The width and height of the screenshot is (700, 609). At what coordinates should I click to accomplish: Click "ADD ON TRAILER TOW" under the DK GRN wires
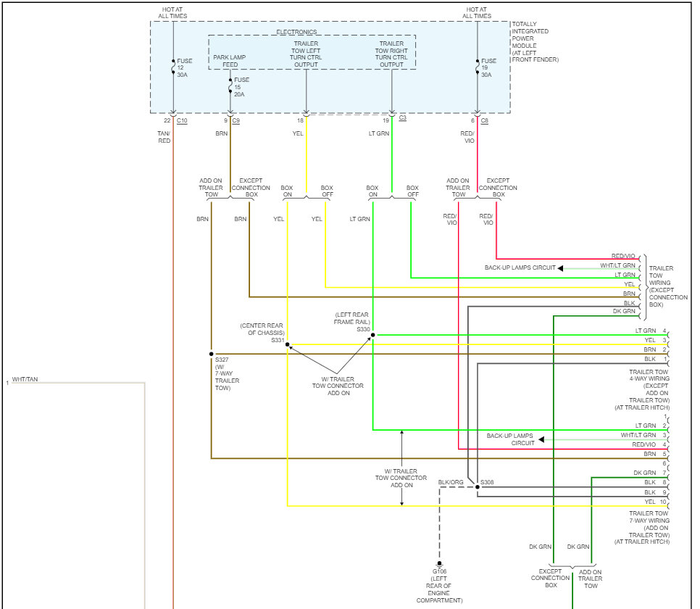click(x=591, y=579)
